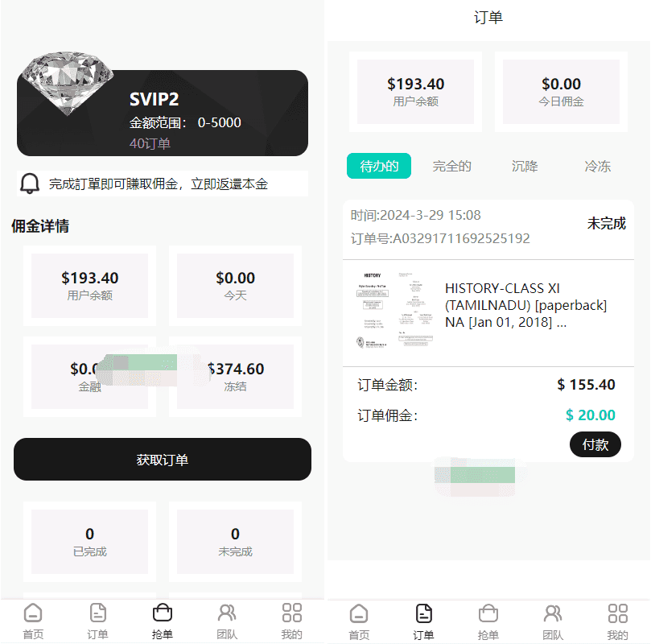The image size is (651, 644).
Task: Tap the $374.60 冻结 frozen balance tile
Action: click(236, 377)
